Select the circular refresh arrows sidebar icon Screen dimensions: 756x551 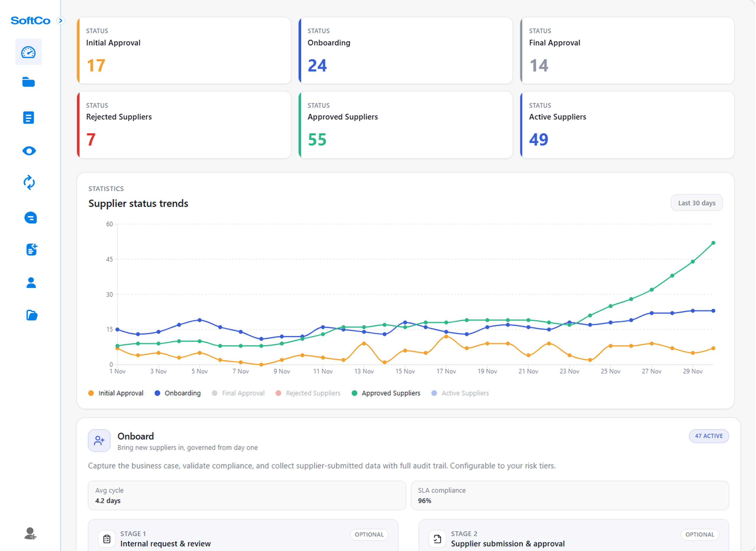click(x=29, y=183)
